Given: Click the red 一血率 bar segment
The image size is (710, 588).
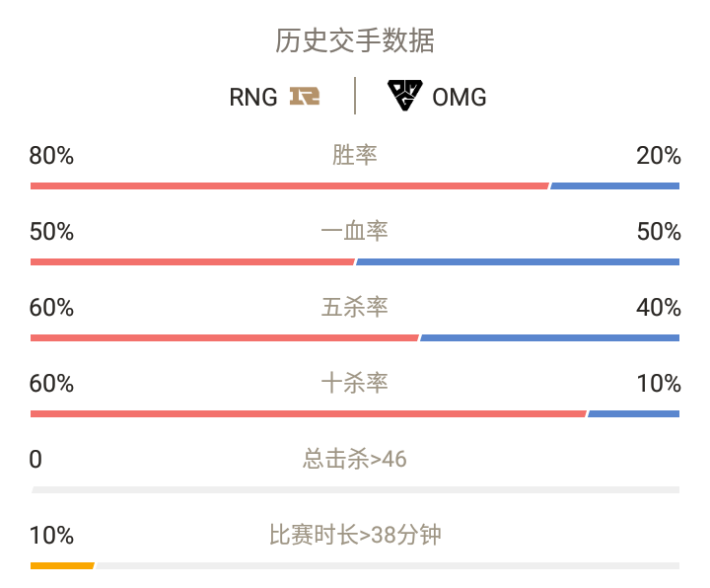Looking at the screenshot, I should [192, 261].
